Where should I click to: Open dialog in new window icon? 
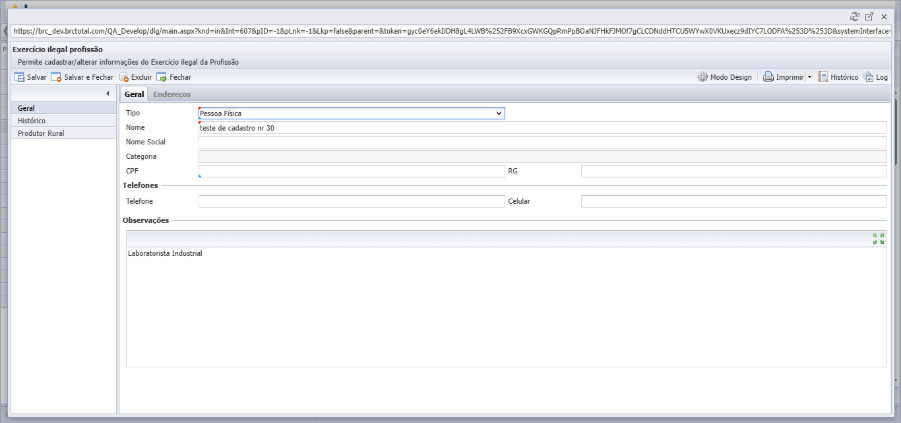[869, 17]
